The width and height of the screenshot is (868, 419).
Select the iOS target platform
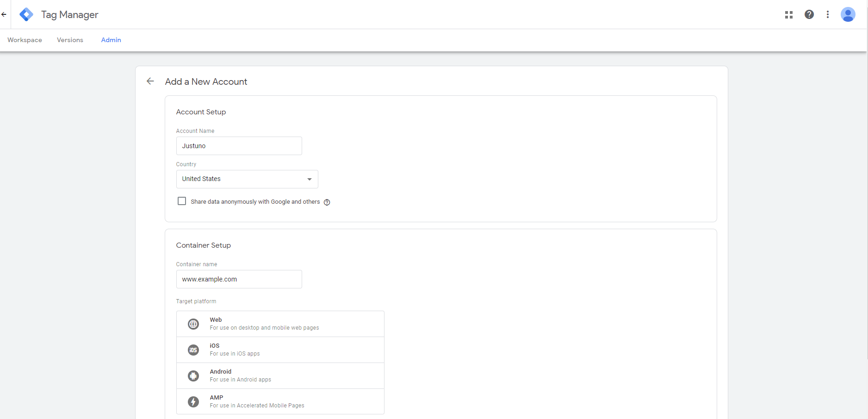pos(280,349)
